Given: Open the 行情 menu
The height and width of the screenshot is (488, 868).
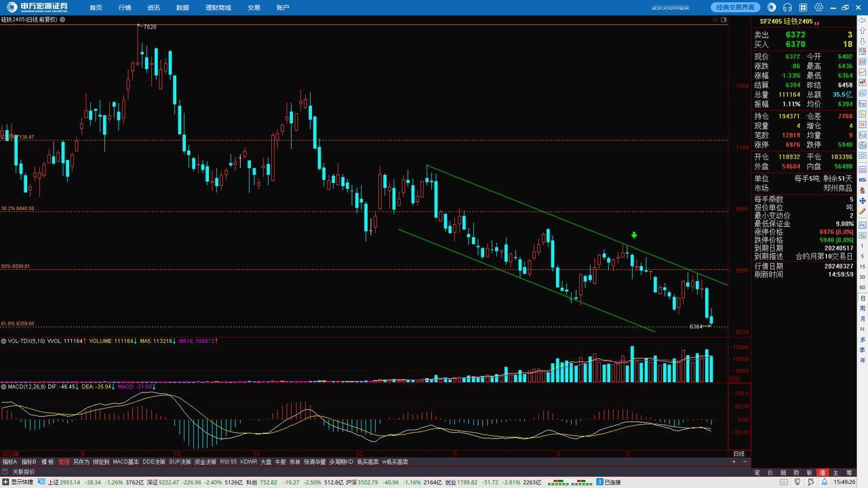Looking at the screenshot, I should (x=125, y=7).
